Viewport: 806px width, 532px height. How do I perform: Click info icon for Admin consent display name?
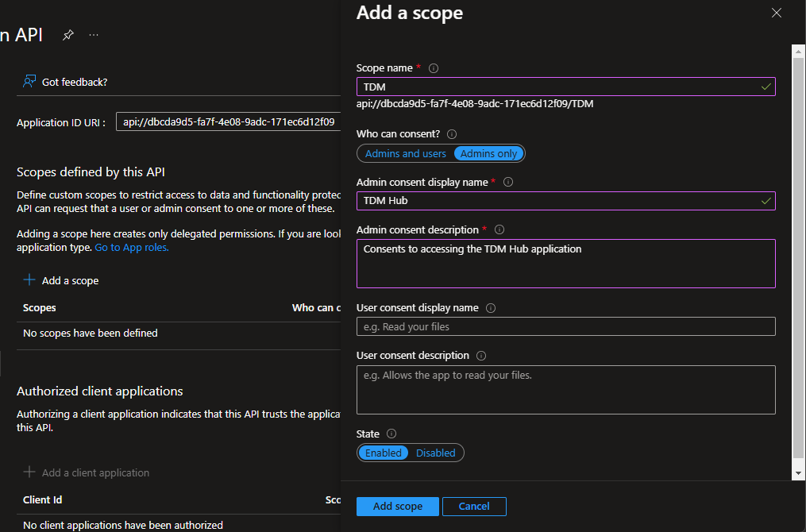[x=508, y=182]
